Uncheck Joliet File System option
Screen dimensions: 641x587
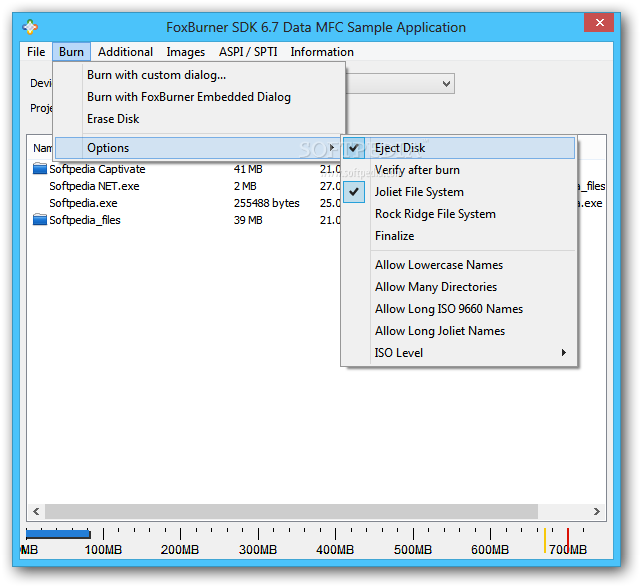459,192
